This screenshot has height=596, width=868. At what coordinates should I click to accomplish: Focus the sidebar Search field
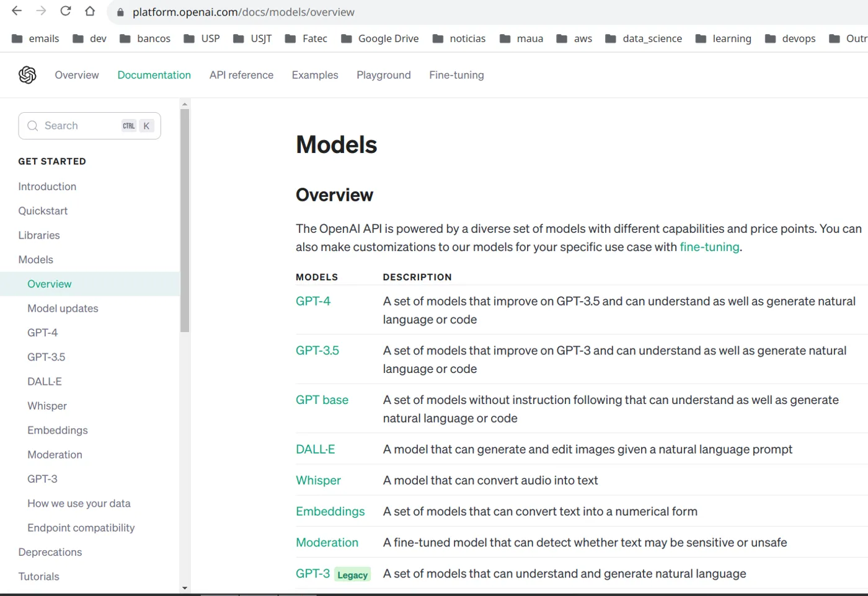90,126
